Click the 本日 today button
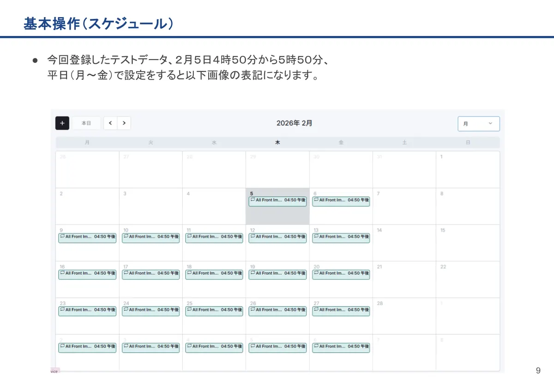The image size is (554, 392). 86,123
